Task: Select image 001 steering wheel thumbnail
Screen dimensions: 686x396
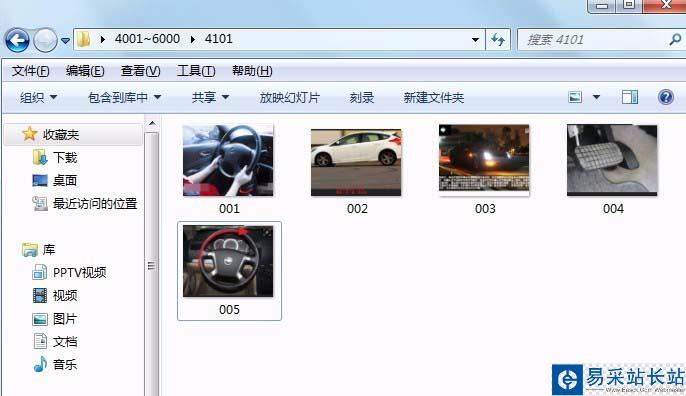Action: coord(228,160)
